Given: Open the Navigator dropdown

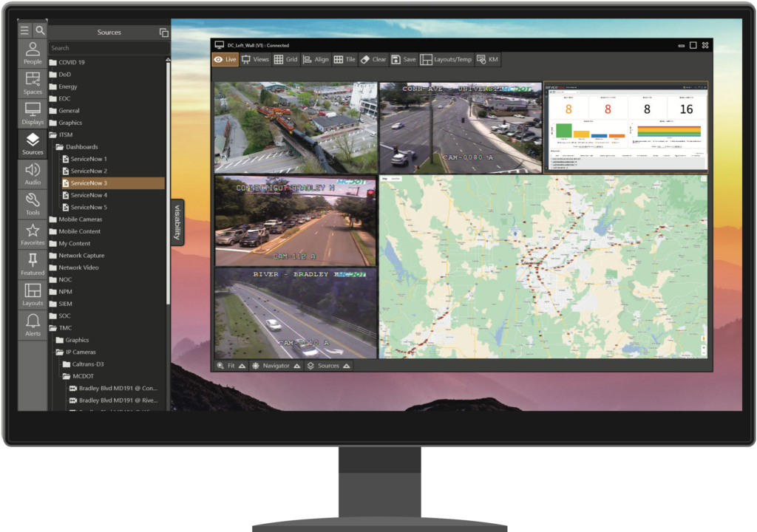Looking at the screenshot, I should point(276,366).
